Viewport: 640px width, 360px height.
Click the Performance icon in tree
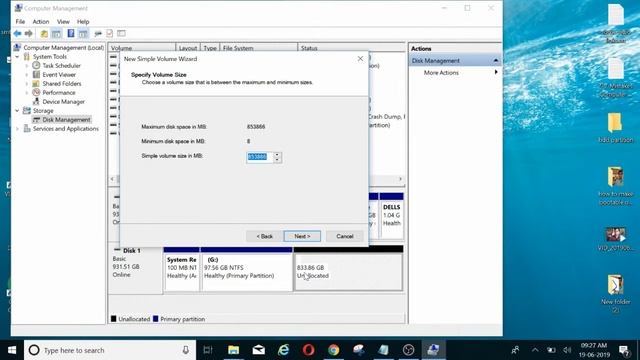[36, 92]
